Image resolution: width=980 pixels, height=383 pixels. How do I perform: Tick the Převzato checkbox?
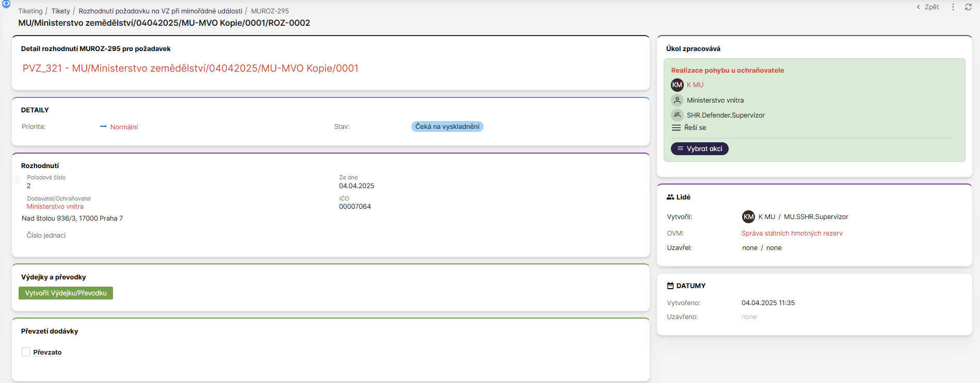[26, 352]
